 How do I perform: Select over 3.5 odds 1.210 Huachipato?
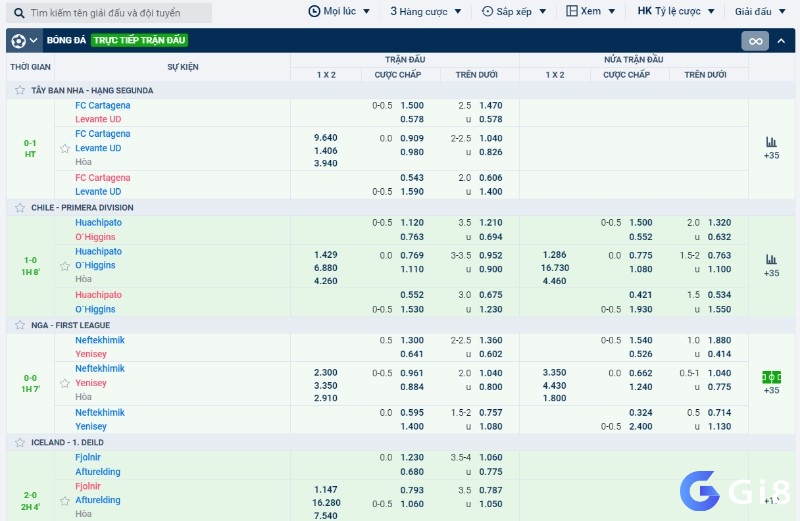tap(491, 223)
